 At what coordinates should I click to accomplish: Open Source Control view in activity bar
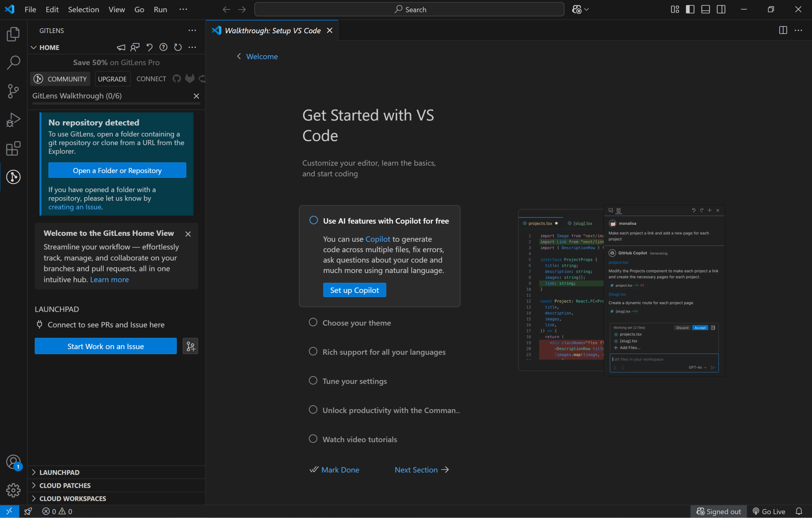[13, 91]
